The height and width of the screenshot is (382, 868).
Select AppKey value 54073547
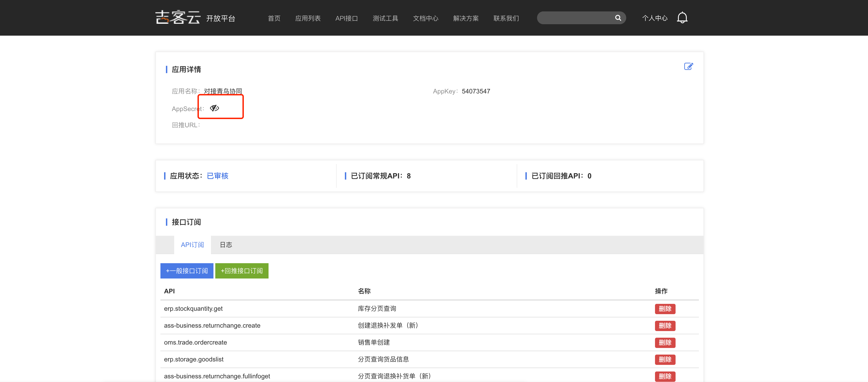476,91
